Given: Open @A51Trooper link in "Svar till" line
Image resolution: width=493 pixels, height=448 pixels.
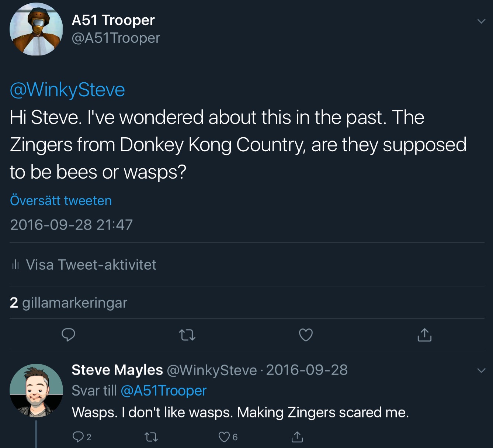Looking at the screenshot, I should click(x=163, y=390).
